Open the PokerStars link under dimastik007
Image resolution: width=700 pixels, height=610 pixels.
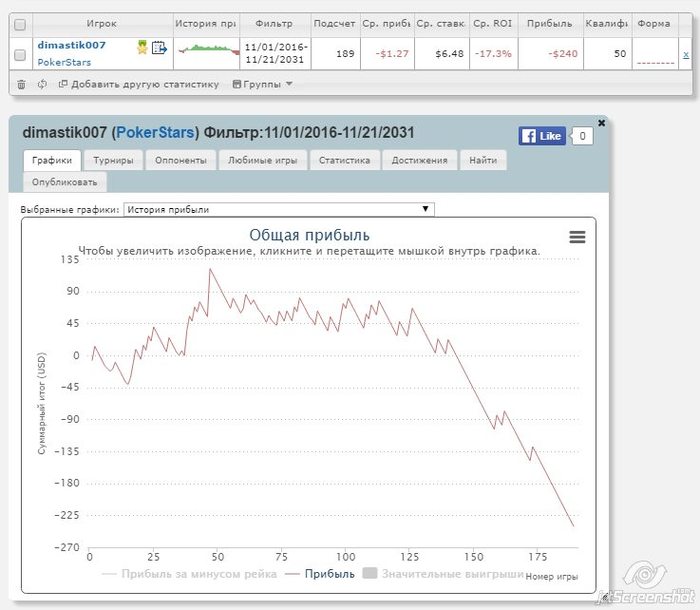click(64, 62)
